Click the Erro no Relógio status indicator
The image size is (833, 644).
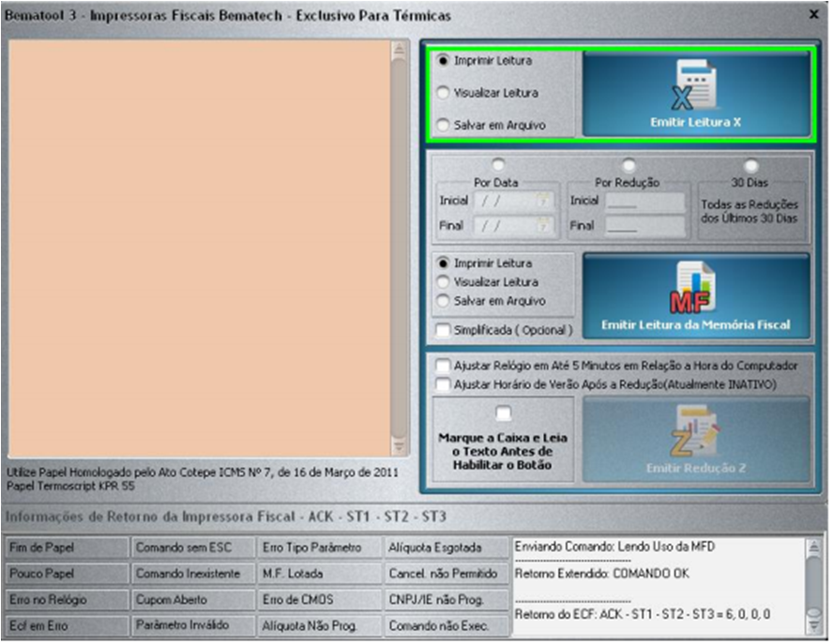coord(67,600)
